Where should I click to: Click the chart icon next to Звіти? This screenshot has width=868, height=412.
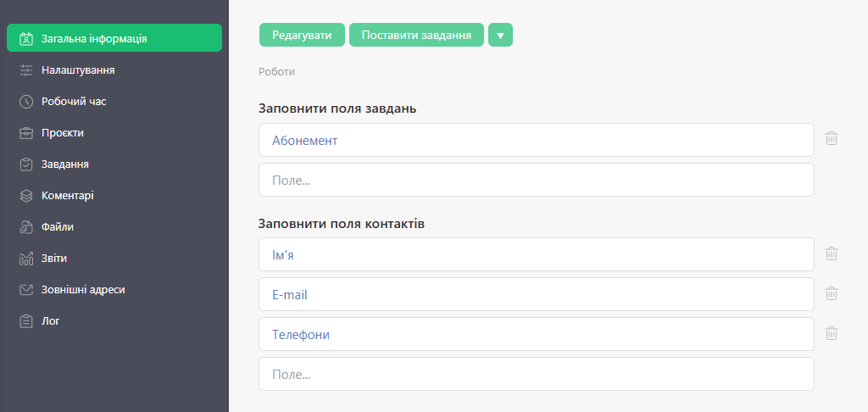(x=26, y=259)
